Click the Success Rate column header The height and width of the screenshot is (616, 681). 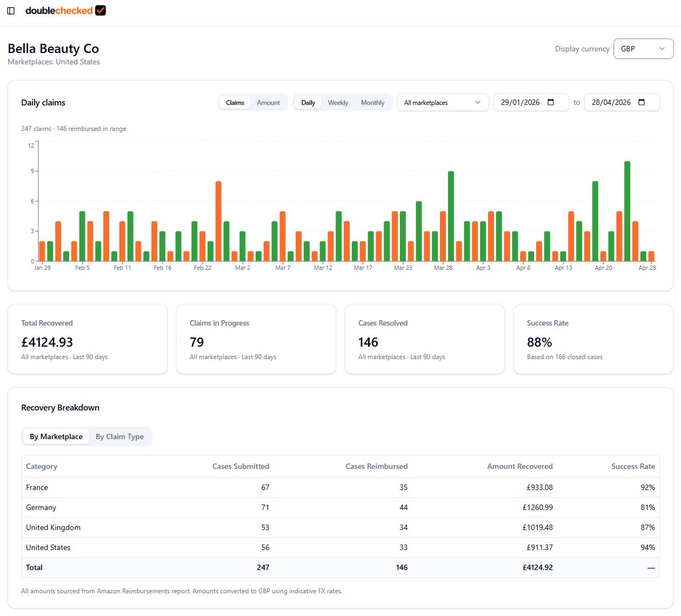[633, 466]
